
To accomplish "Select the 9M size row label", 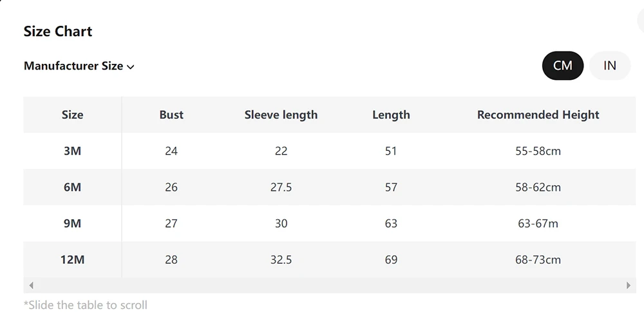I will [72, 224].
